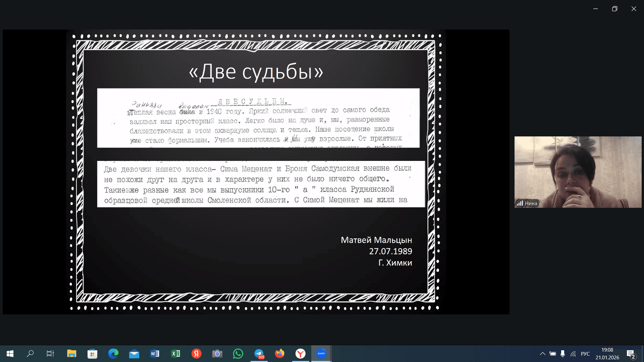Launch the red Yandex Я icon

click(x=197, y=354)
